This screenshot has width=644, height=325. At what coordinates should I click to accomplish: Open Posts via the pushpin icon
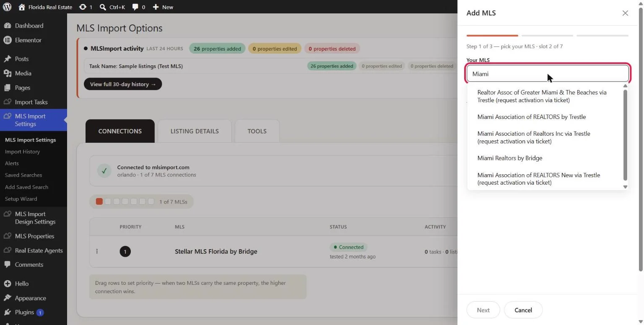tap(7, 59)
